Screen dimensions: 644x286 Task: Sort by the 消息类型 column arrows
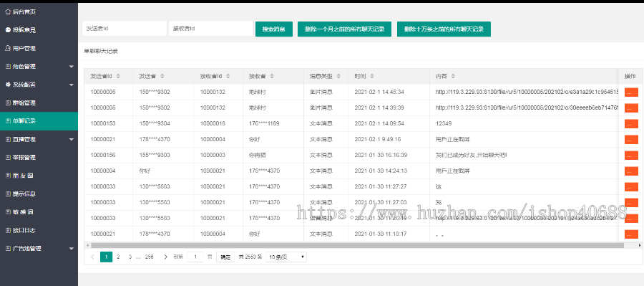tap(338, 76)
